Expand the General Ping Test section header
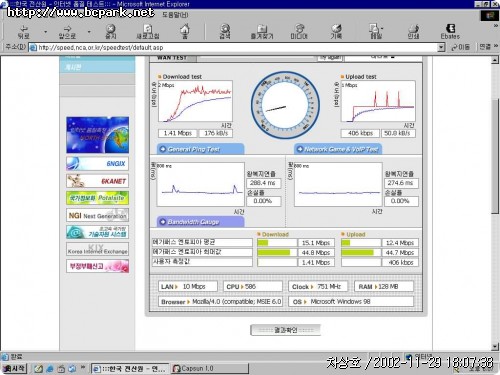 pyautogui.click(x=200, y=149)
